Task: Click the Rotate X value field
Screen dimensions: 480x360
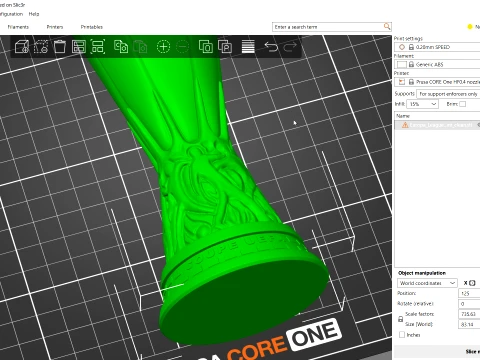Action: pos(470,304)
